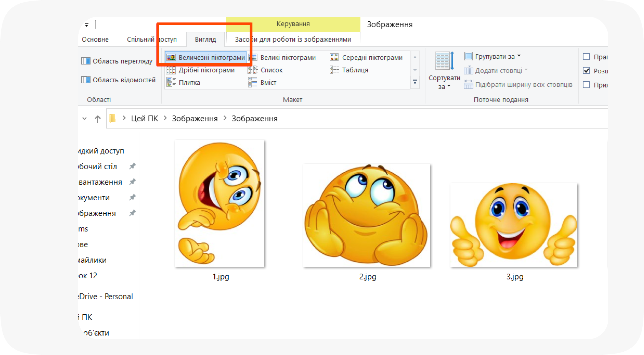This screenshot has height=355, width=644.
Task: Expand the layout gallery more button
Action: pyautogui.click(x=415, y=82)
